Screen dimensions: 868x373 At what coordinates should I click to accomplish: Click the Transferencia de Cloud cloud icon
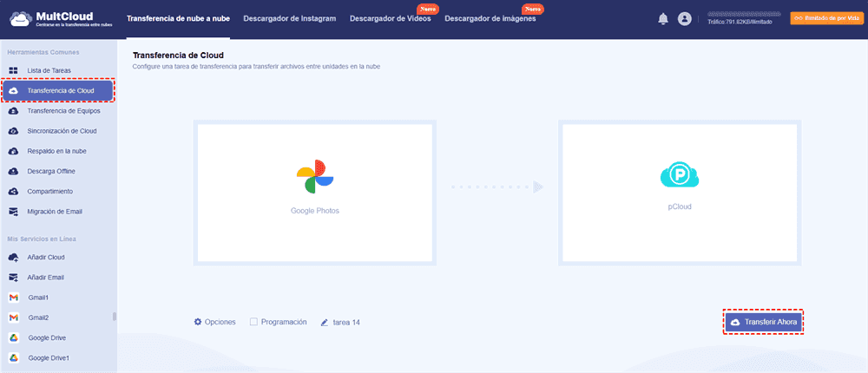click(x=14, y=91)
